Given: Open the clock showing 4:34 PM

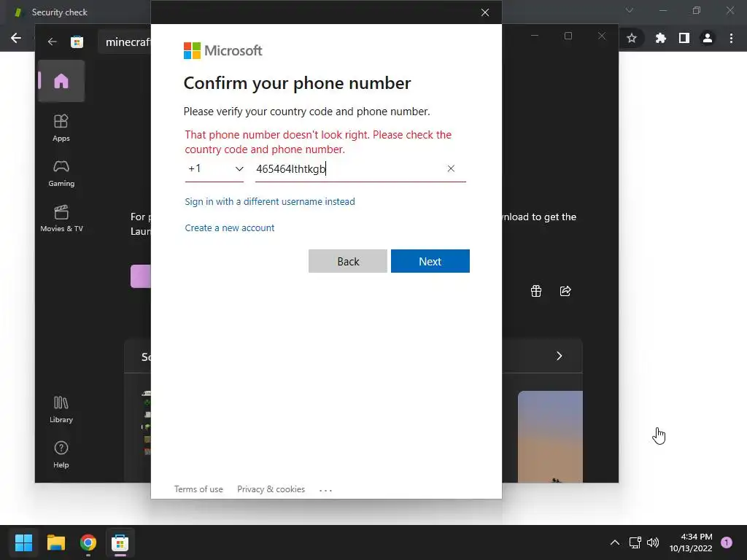Looking at the screenshot, I should click(691, 542).
